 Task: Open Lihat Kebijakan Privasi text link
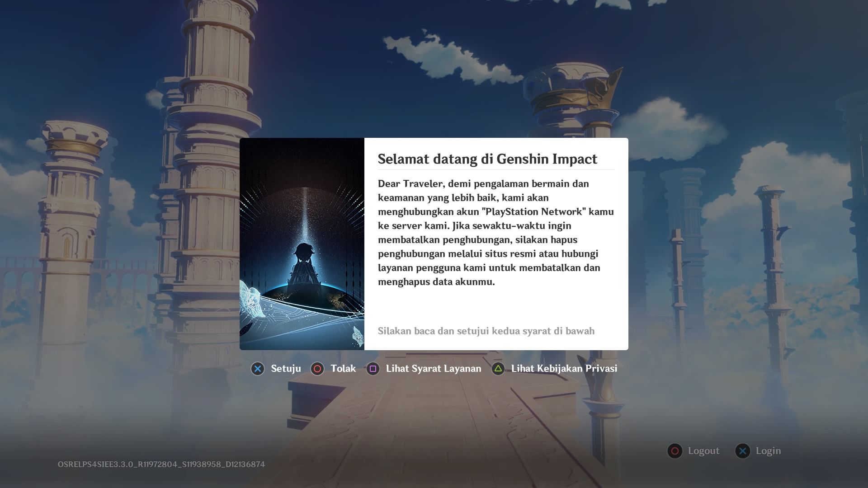564,369
